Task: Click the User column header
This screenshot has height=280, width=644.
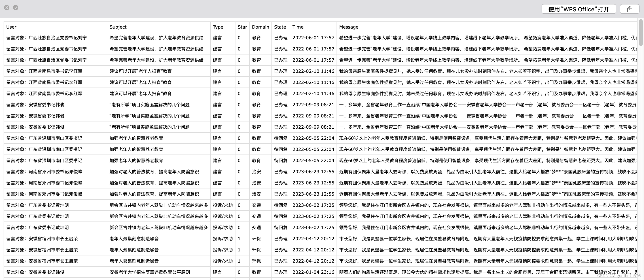Action: click(x=11, y=27)
